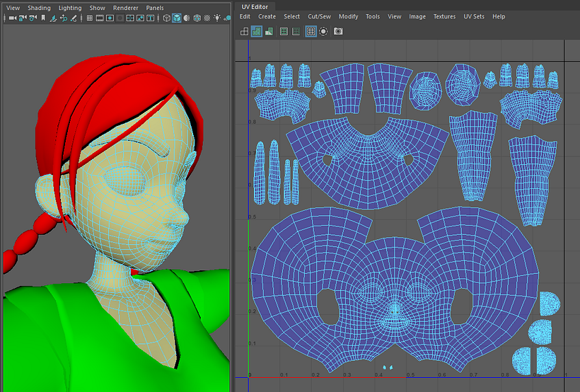Open the viewport Show menu
The height and width of the screenshot is (392, 580).
98,8
